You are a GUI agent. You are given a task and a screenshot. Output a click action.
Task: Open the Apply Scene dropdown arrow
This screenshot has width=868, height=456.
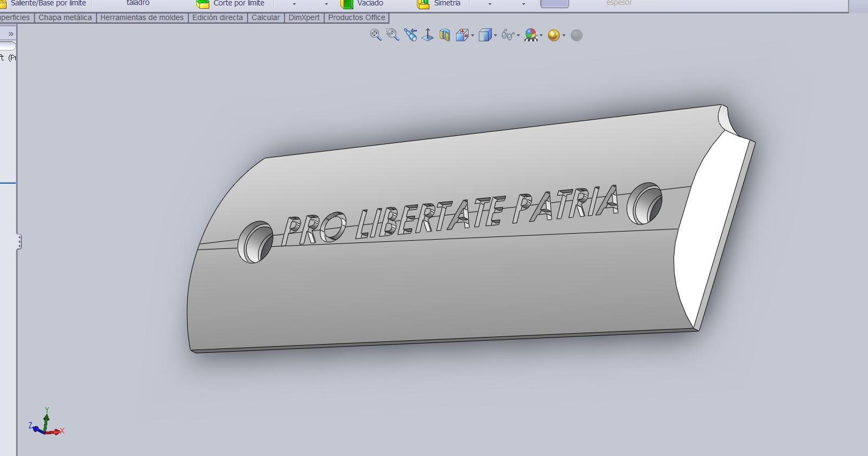[564, 36]
